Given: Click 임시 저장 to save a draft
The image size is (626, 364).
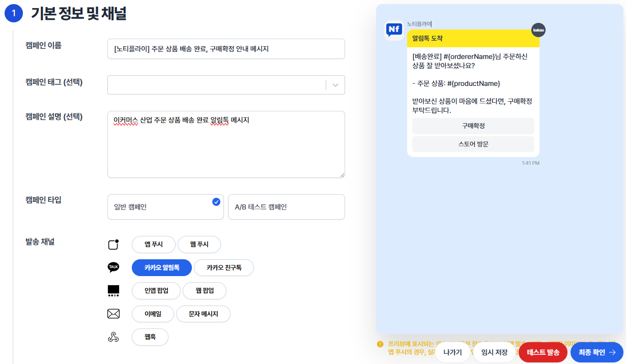Looking at the screenshot, I should pos(493,352).
